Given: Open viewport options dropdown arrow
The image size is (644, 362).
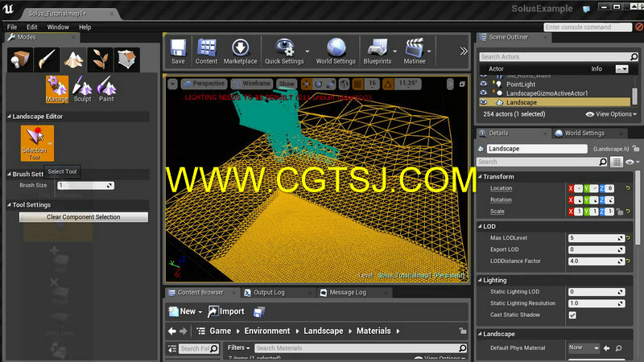Looking at the screenshot, I should pyautogui.click(x=172, y=84).
